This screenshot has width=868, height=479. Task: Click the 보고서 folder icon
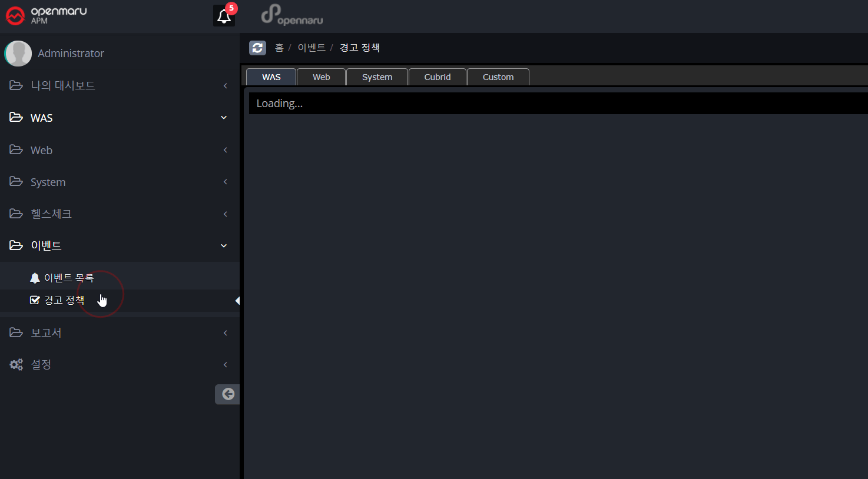16,332
